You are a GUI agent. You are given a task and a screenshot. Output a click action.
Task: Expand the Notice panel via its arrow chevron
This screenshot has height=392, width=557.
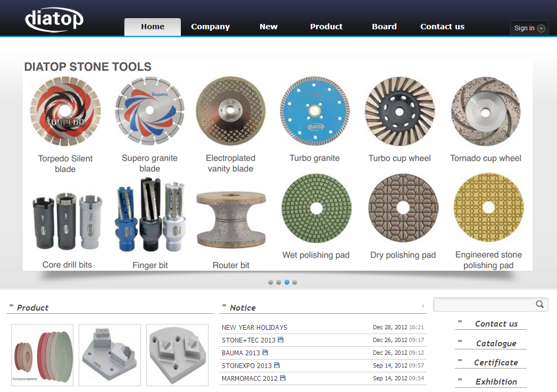pyautogui.click(x=423, y=306)
